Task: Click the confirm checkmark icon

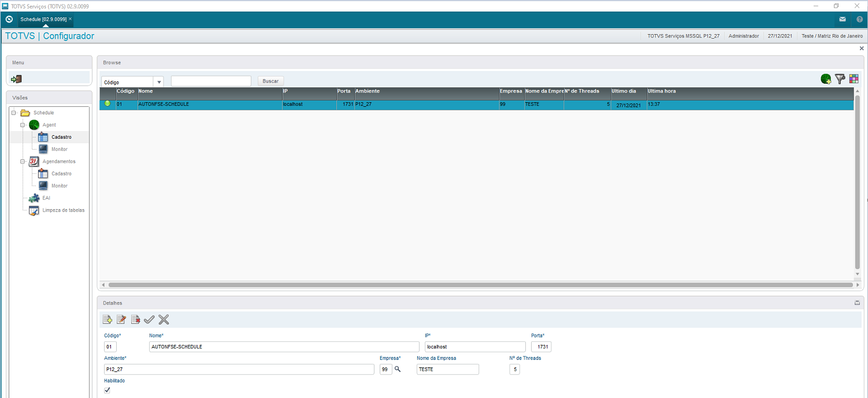Action: click(x=149, y=319)
